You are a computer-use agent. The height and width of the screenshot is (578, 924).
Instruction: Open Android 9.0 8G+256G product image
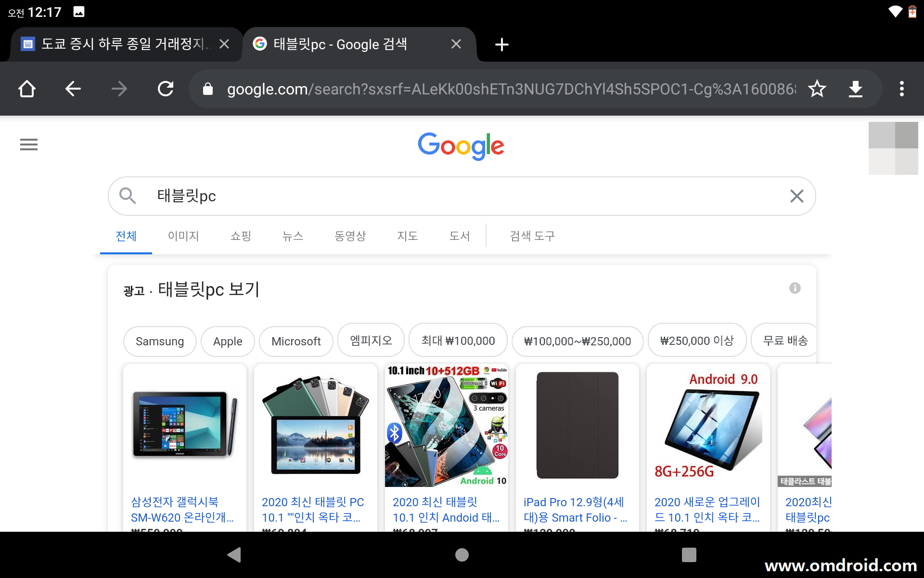click(708, 426)
